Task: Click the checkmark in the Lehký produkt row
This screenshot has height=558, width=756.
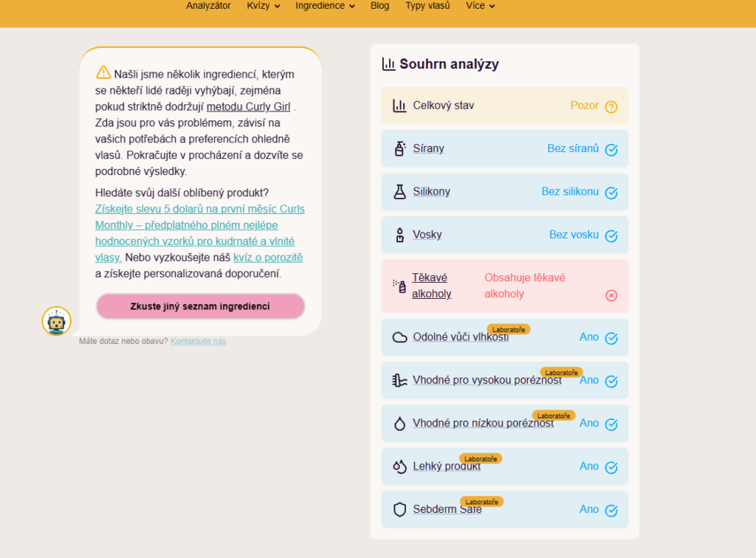Action: (x=611, y=467)
